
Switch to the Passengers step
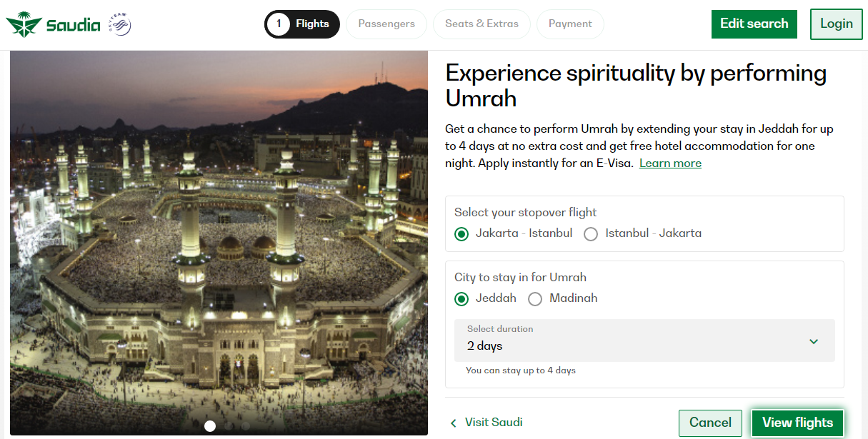point(386,24)
